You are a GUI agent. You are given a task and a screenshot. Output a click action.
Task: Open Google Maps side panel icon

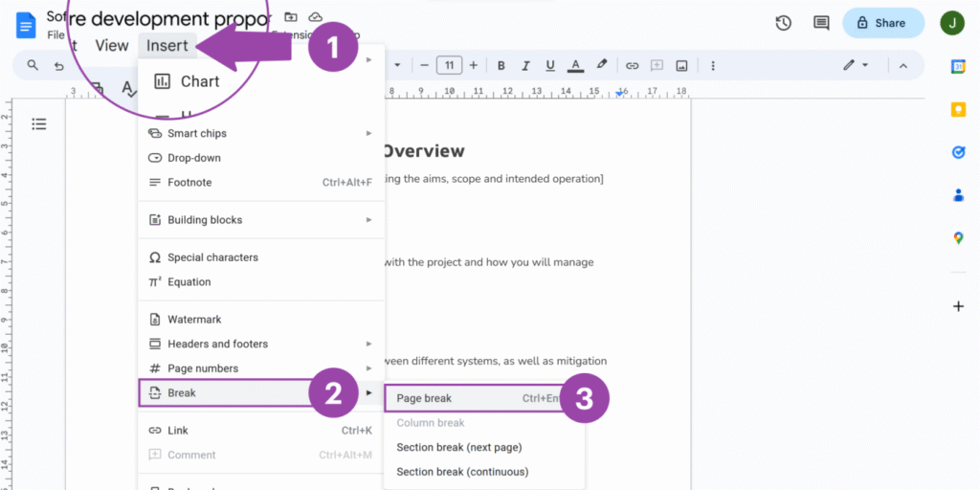point(958,238)
